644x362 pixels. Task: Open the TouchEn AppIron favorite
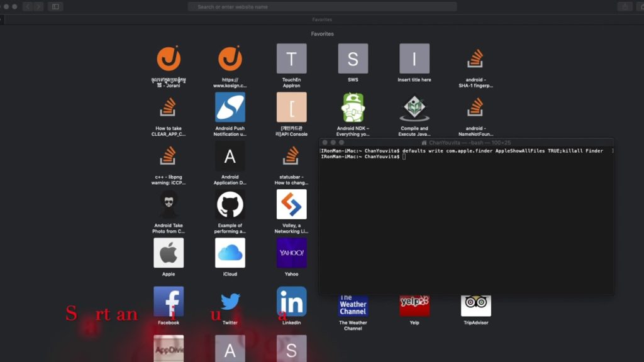(292, 58)
